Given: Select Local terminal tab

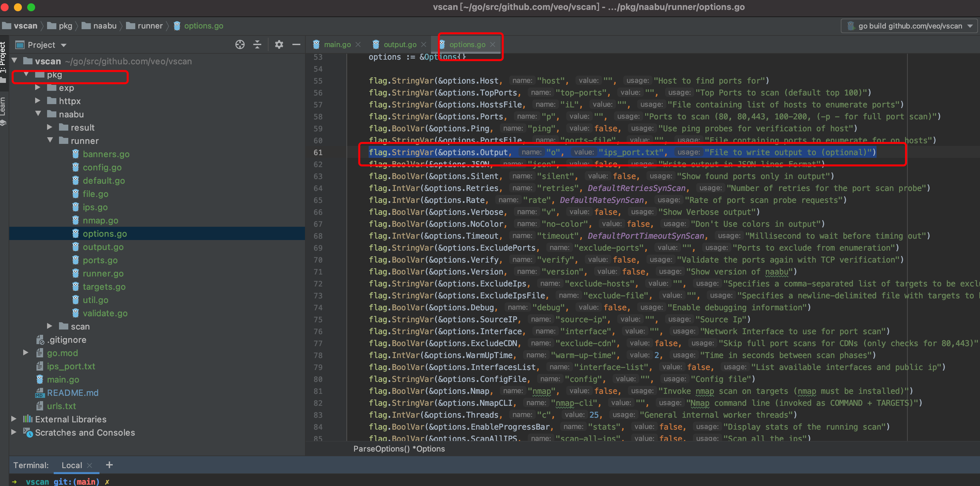Looking at the screenshot, I should pyautogui.click(x=72, y=465).
